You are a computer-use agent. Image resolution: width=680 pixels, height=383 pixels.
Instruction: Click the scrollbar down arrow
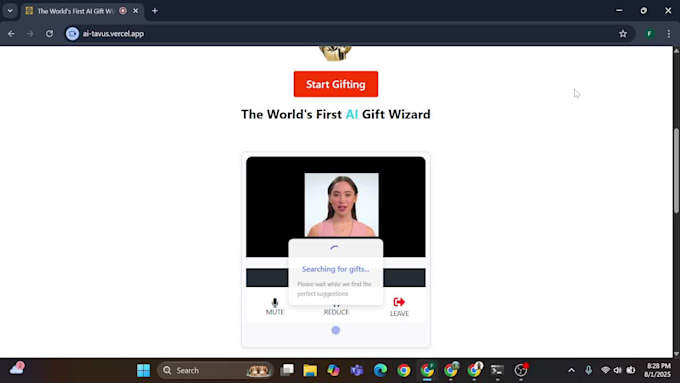point(676,354)
